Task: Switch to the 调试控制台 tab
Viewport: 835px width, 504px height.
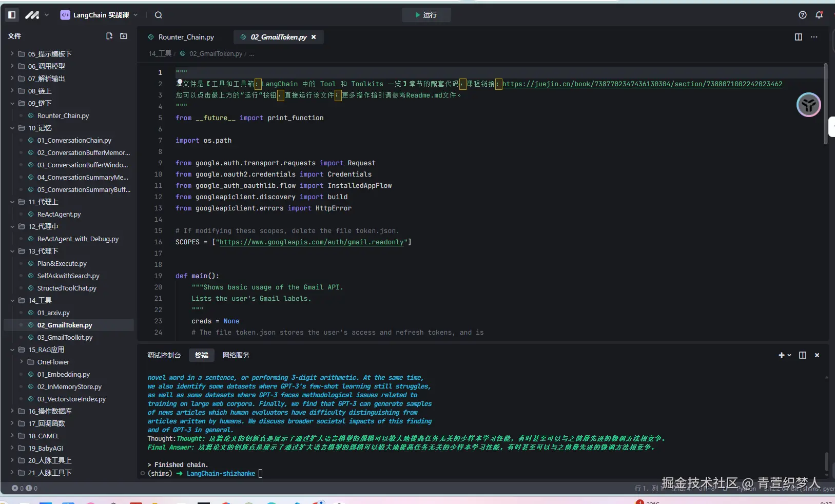Action: [x=164, y=355]
